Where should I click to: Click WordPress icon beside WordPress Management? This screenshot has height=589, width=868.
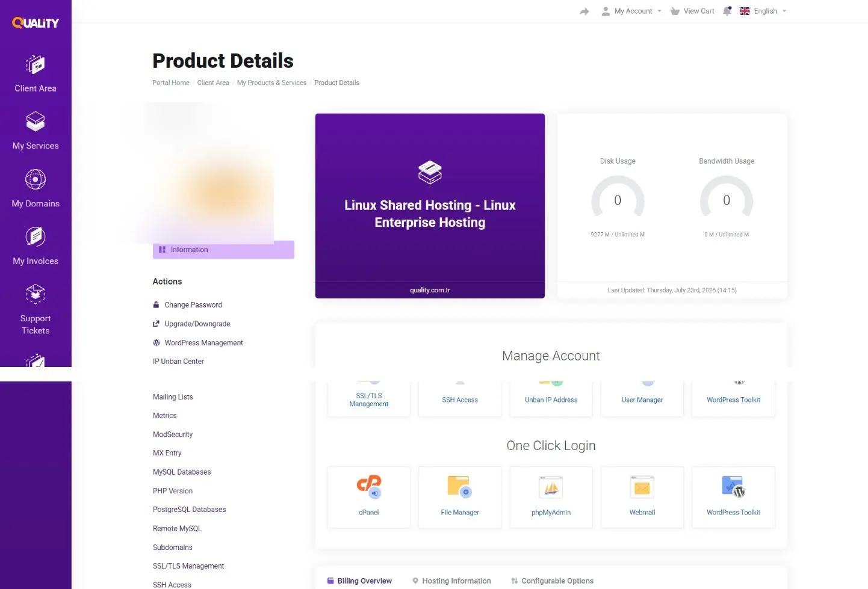[x=157, y=343]
